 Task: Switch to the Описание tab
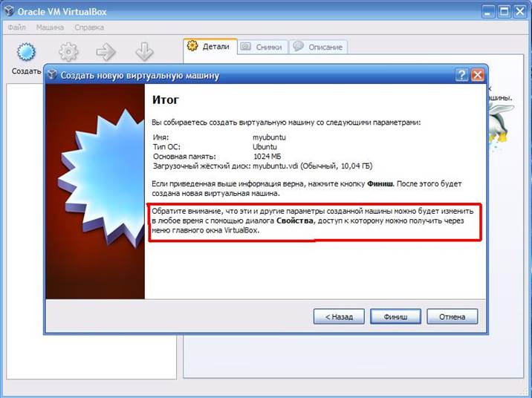(x=319, y=47)
